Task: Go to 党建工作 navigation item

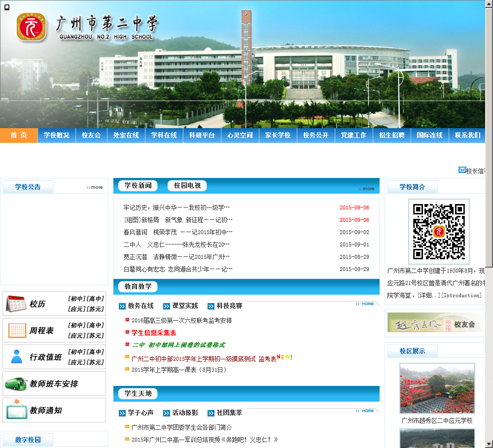Action: (354, 135)
